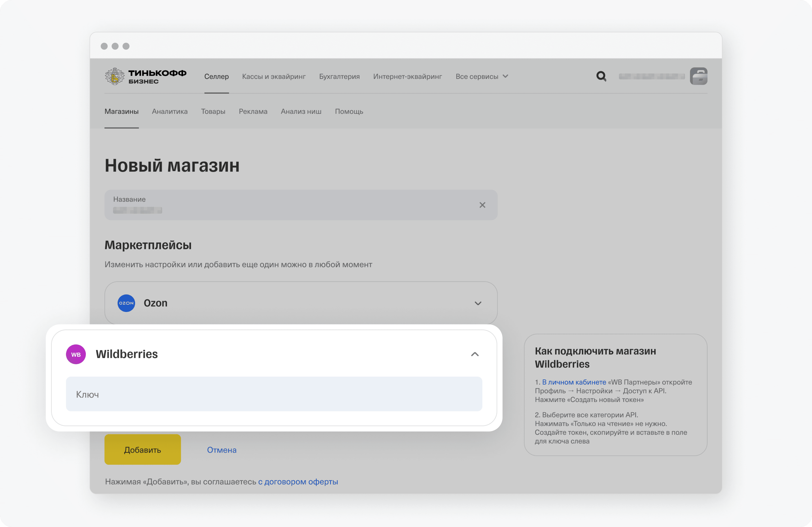Open the с договором оферты link
The width and height of the screenshot is (812, 527).
[298, 481]
